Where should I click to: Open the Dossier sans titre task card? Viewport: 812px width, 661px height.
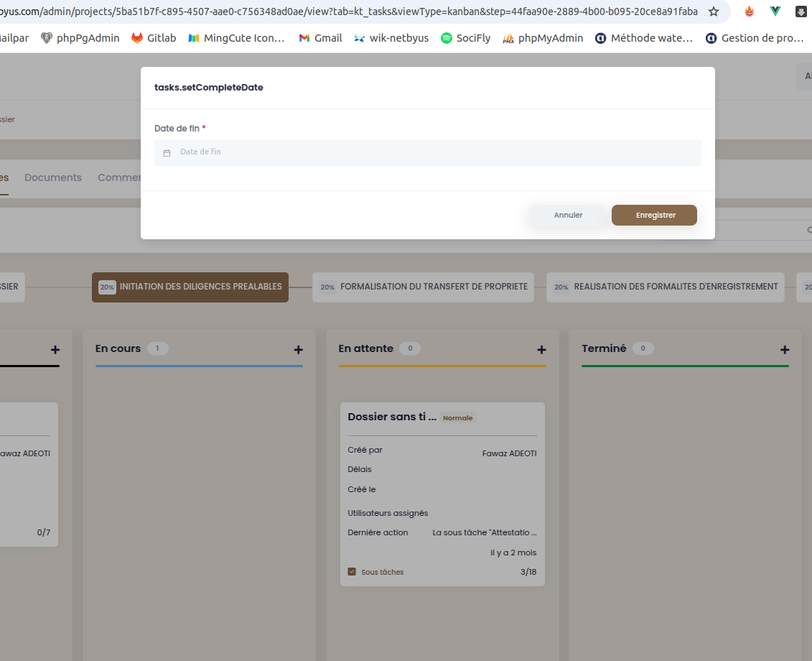pos(442,494)
